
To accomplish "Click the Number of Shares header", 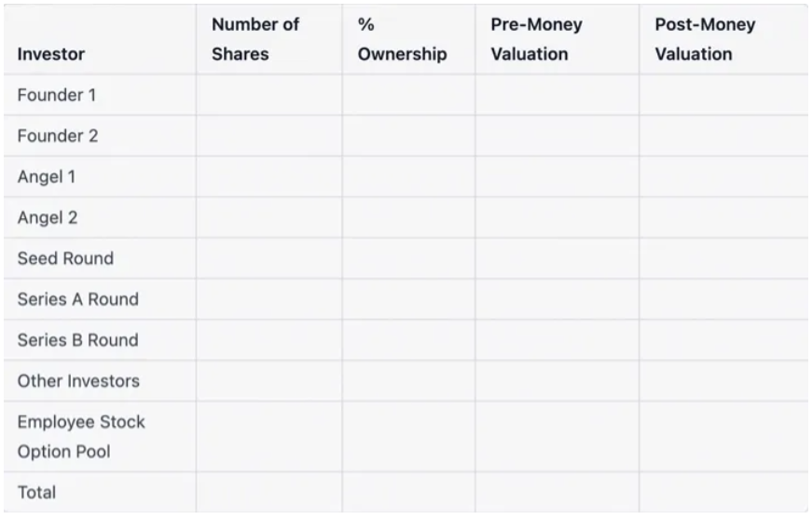I will click(255, 39).
